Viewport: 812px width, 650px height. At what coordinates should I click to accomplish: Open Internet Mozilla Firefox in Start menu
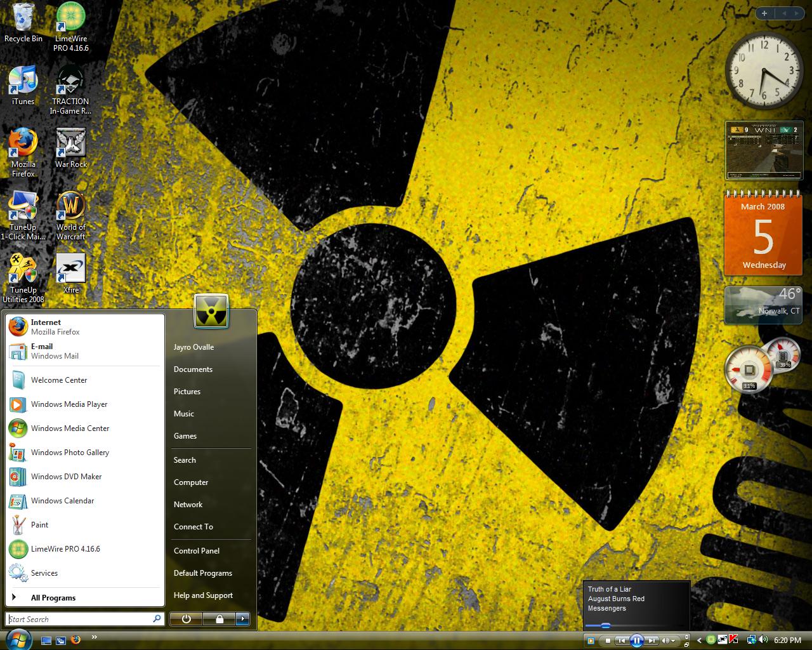pos(86,327)
